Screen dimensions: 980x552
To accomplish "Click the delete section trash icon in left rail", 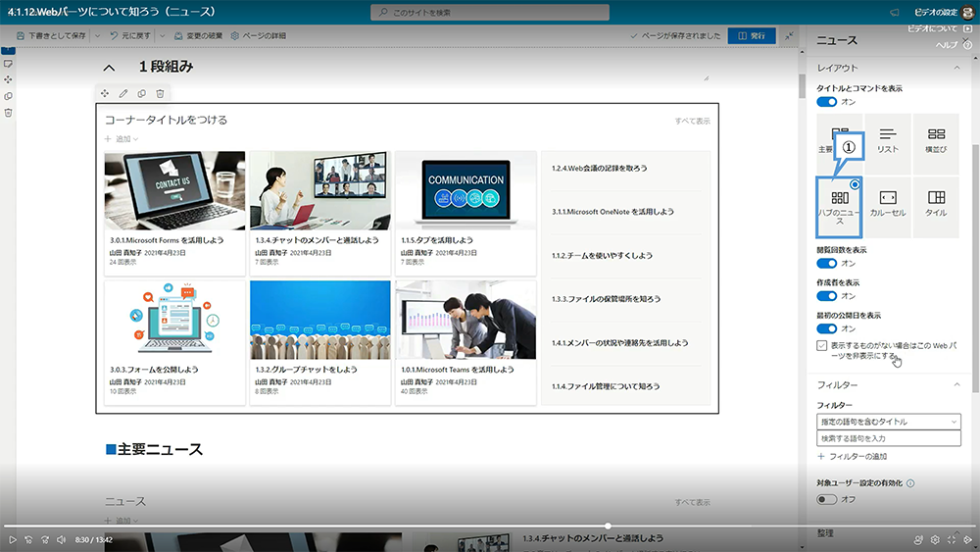I will (8, 113).
